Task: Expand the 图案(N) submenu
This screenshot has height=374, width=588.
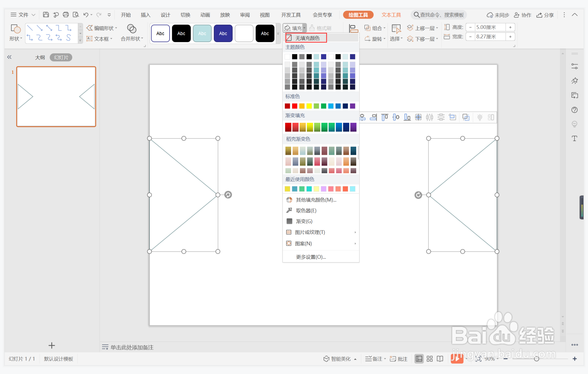Action: tap(321, 243)
